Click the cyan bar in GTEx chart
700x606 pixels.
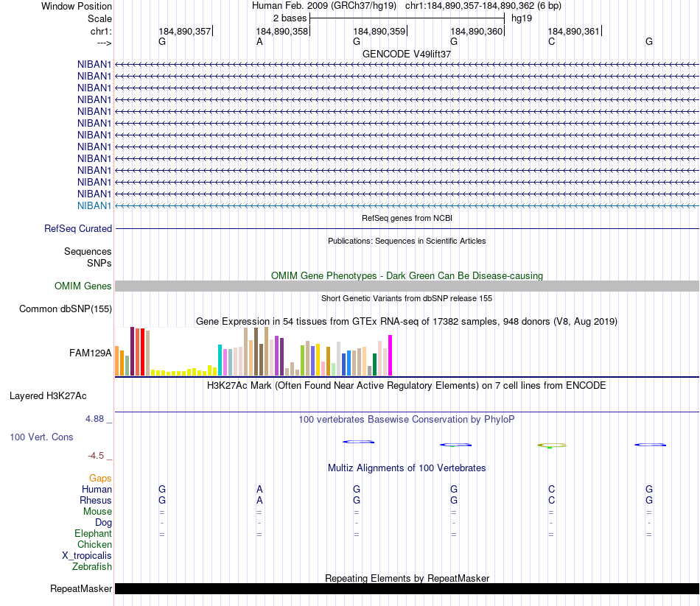(220, 360)
